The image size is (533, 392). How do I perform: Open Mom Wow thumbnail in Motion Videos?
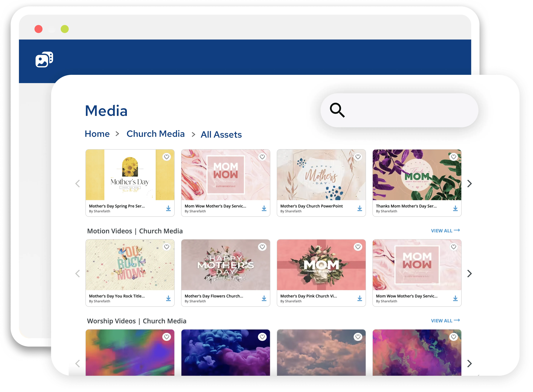click(417, 265)
